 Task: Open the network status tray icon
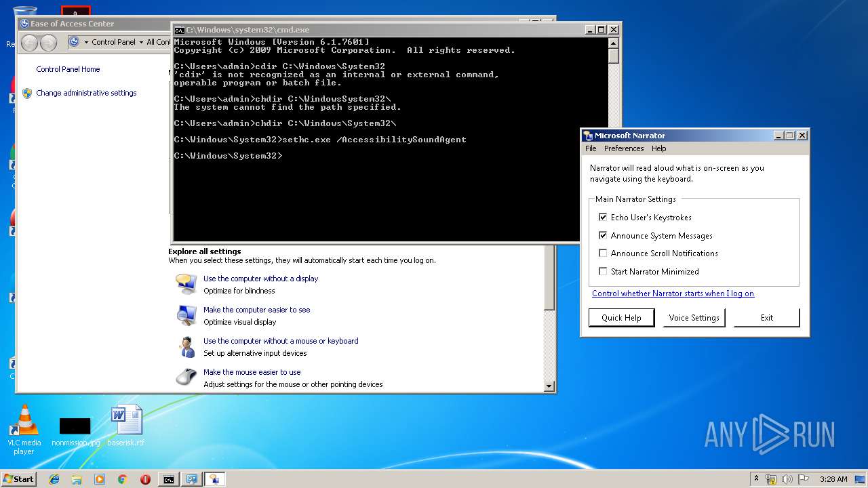click(x=771, y=479)
